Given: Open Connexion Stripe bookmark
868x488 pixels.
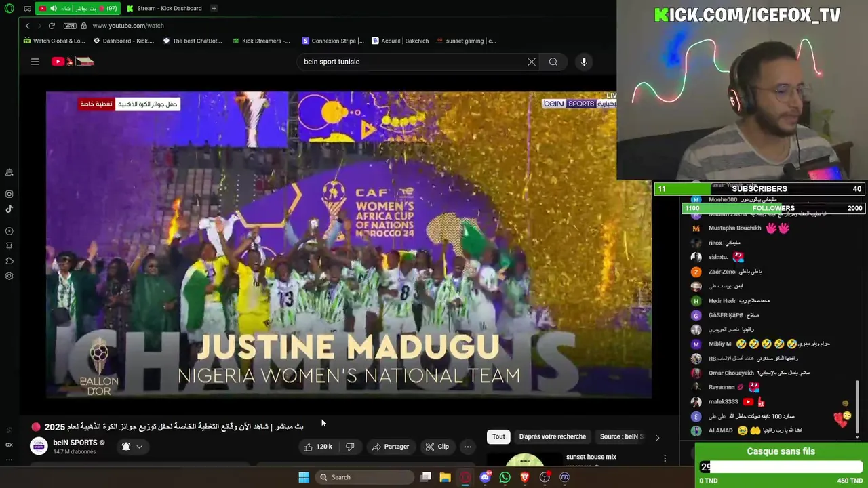Looking at the screenshot, I should tap(333, 41).
